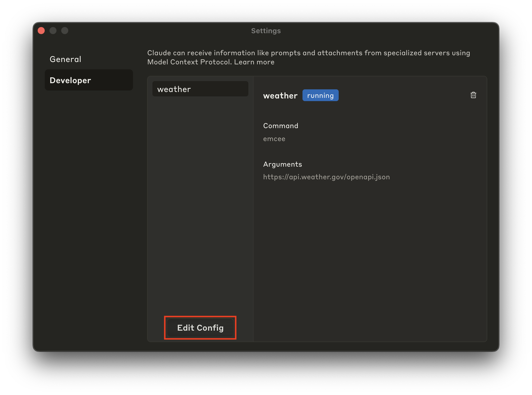Click the highlighted Edit Config red outline area
Screen dimensions: 532x395
(x=200, y=328)
